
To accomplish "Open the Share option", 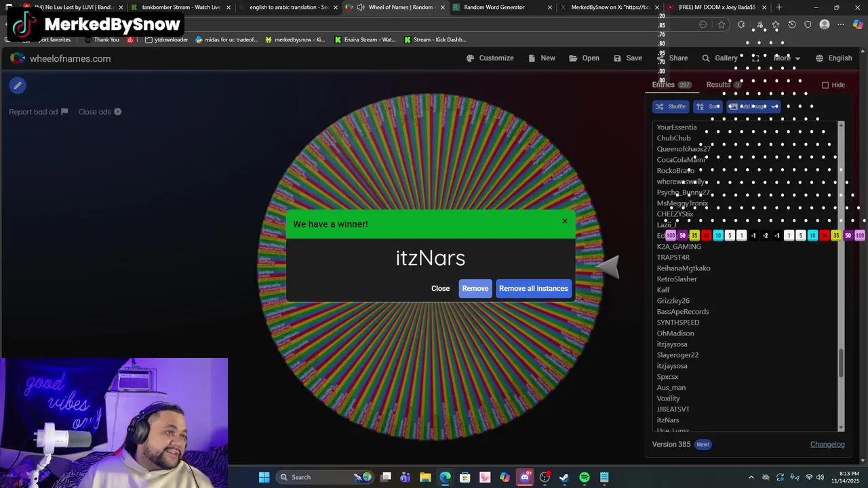I will (673, 58).
